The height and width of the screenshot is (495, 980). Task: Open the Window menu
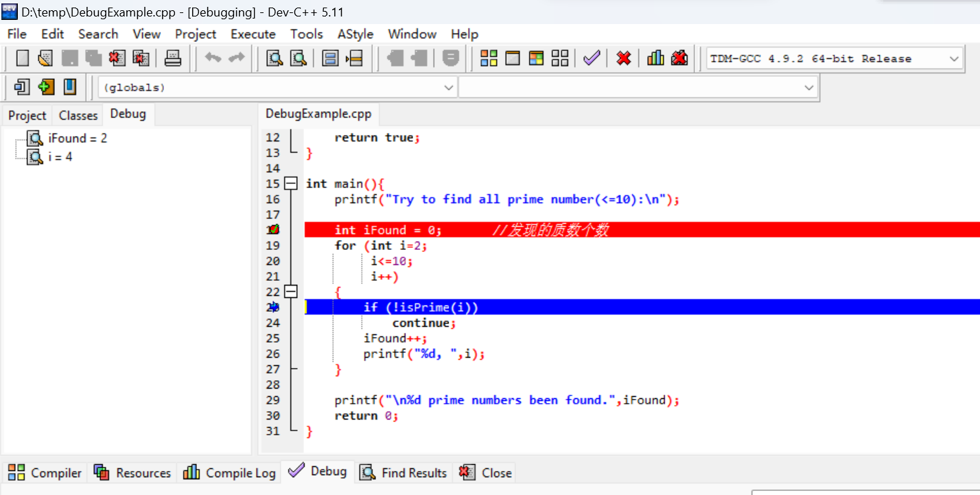[412, 34]
